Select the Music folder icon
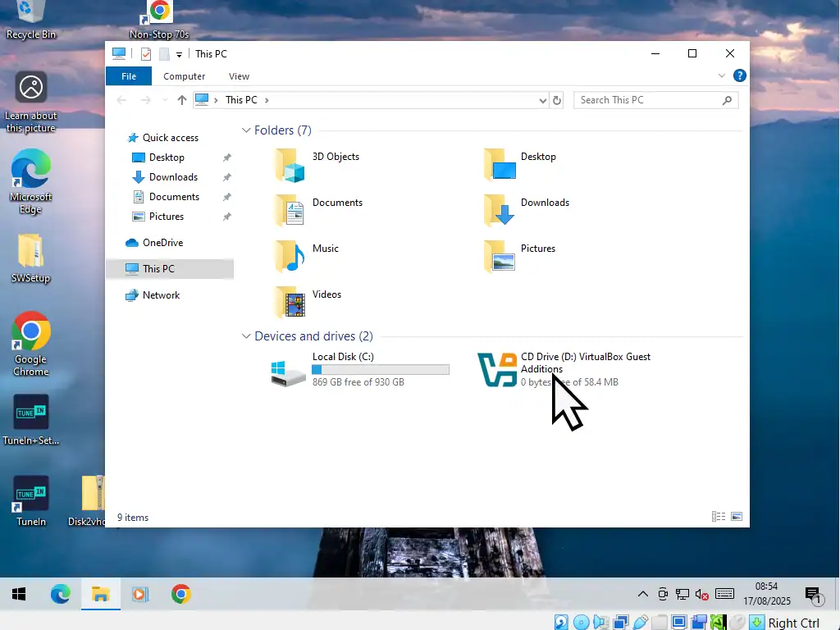This screenshot has height=630, width=840. click(x=290, y=257)
